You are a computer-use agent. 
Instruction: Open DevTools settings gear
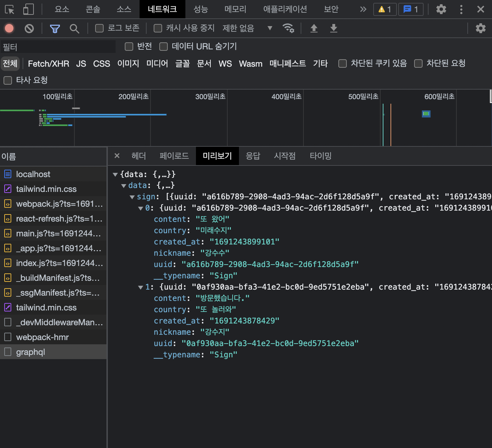click(x=441, y=9)
